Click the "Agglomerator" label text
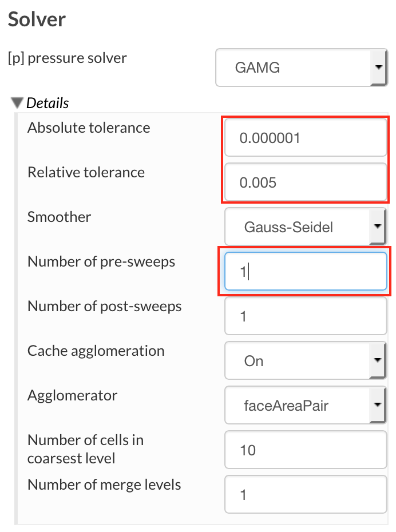Screen dimensions: 396x532 (72, 395)
